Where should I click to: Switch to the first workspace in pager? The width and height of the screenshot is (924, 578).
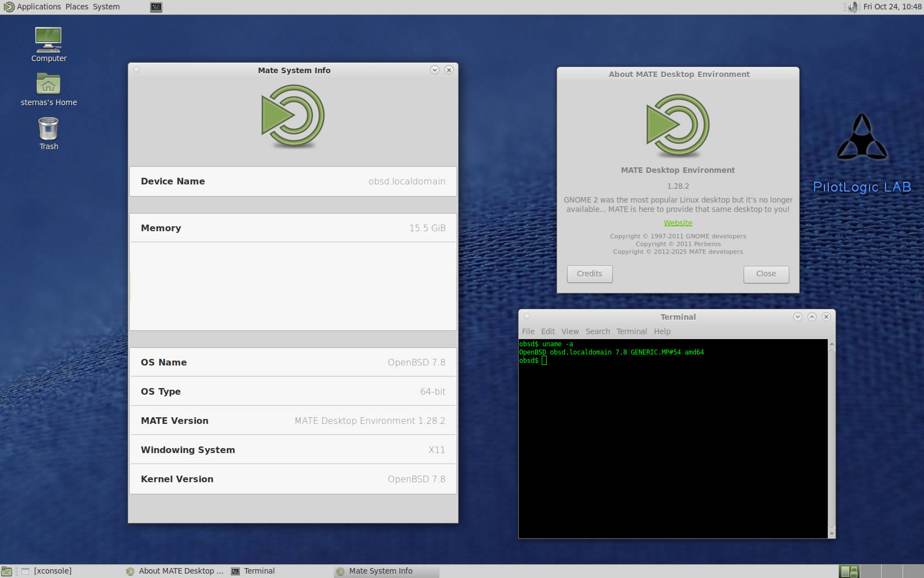(x=849, y=571)
